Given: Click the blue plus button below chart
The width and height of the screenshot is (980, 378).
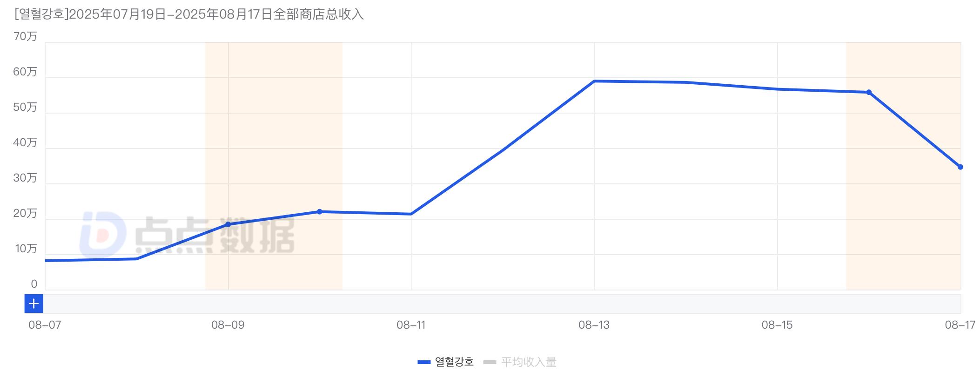Looking at the screenshot, I should click(x=34, y=304).
